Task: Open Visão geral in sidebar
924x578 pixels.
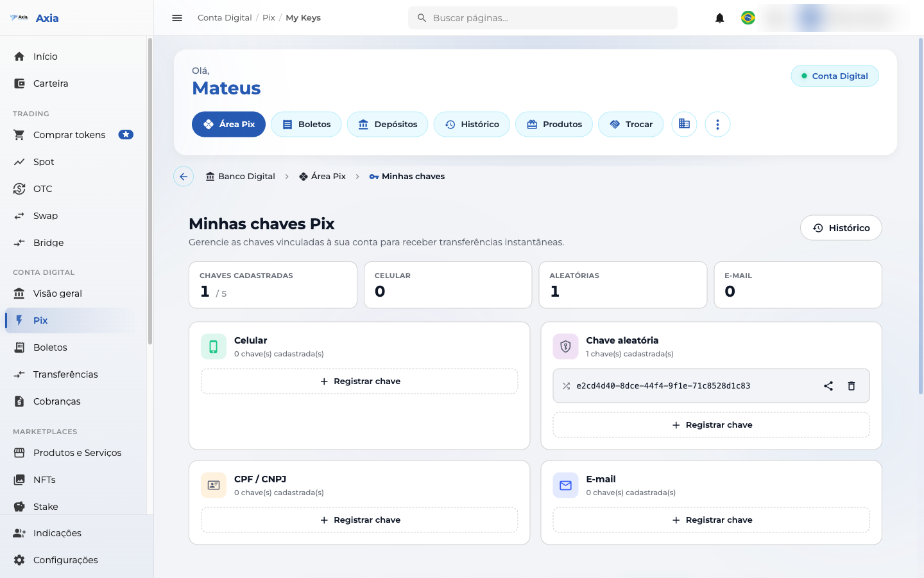Action: tap(73, 293)
